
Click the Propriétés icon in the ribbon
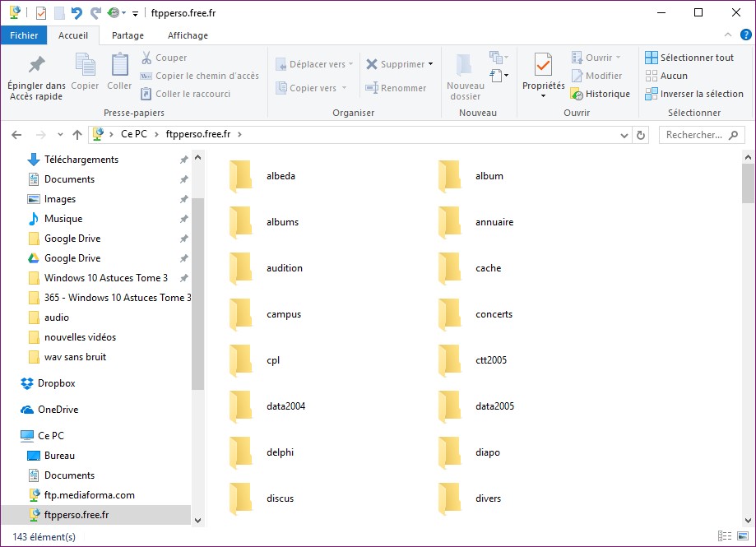click(543, 66)
